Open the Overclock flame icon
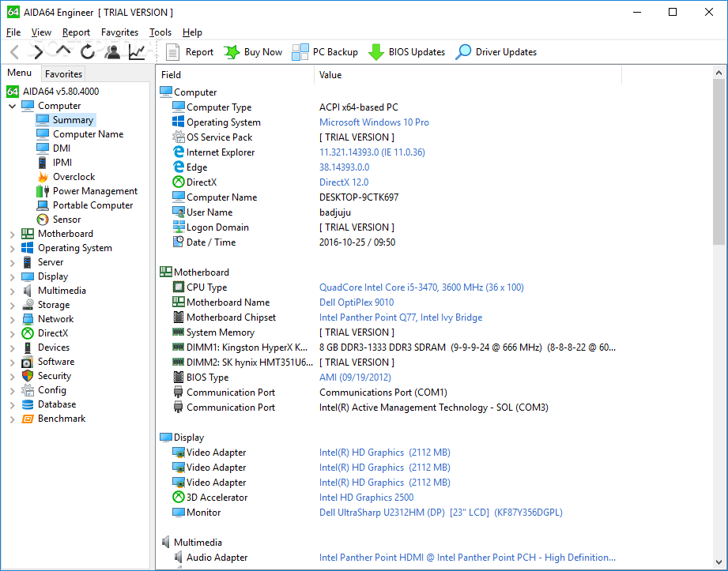Screen dimensions: 728x571 [43, 177]
